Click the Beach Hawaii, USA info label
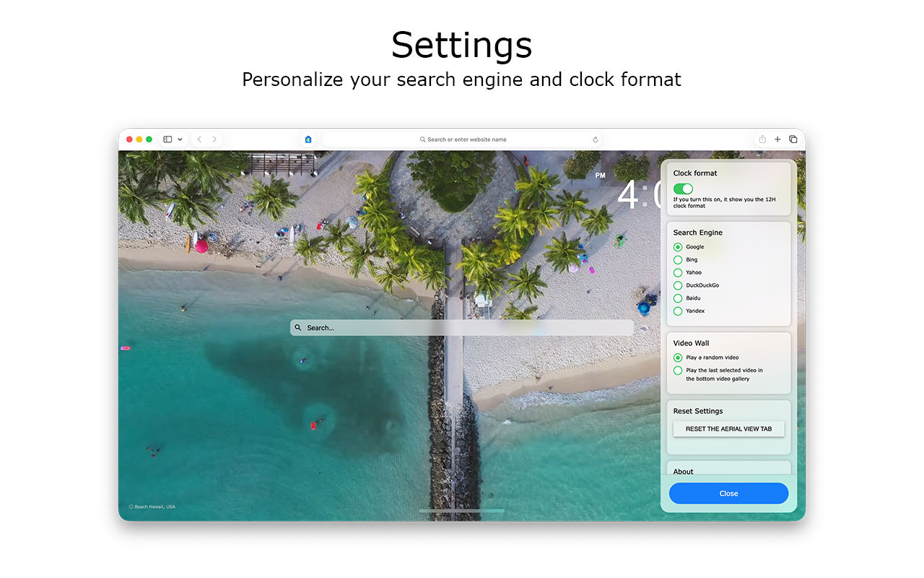 (152, 506)
